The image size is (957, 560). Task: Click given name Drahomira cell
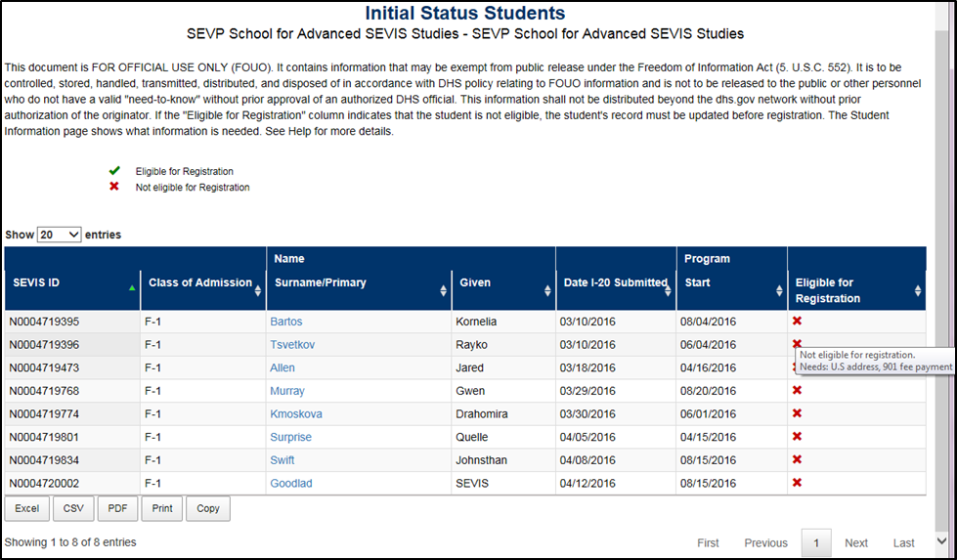point(503,413)
